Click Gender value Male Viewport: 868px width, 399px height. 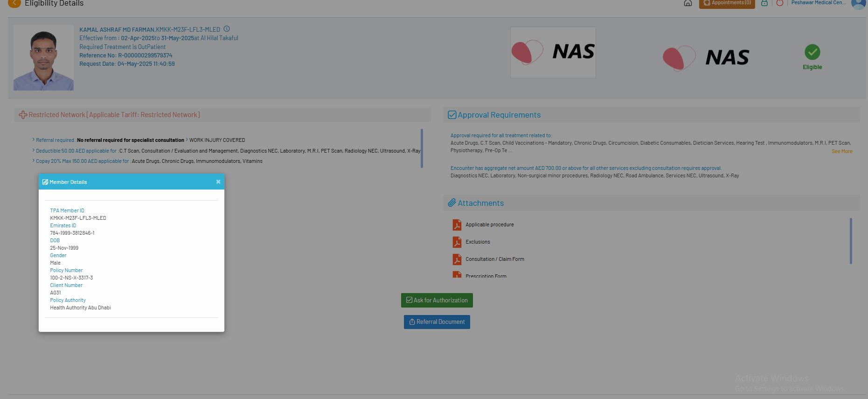(56, 263)
